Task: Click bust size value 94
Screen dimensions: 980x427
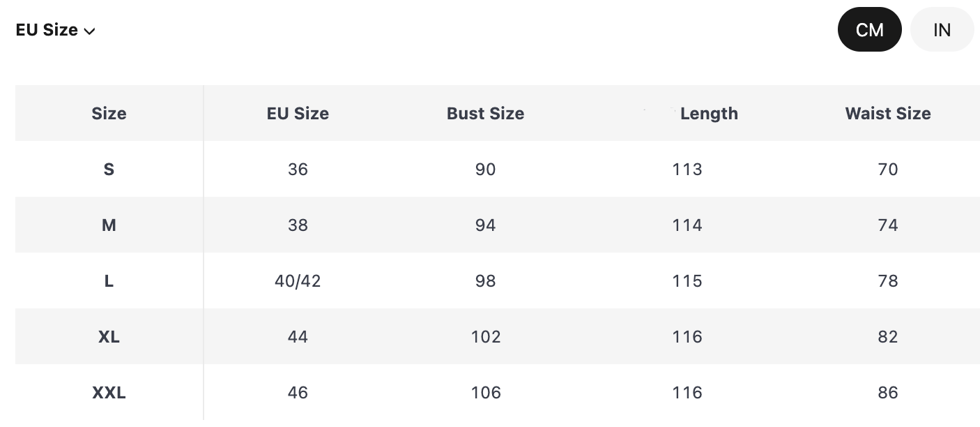Action: pyautogui.click(x=485, y=225)
